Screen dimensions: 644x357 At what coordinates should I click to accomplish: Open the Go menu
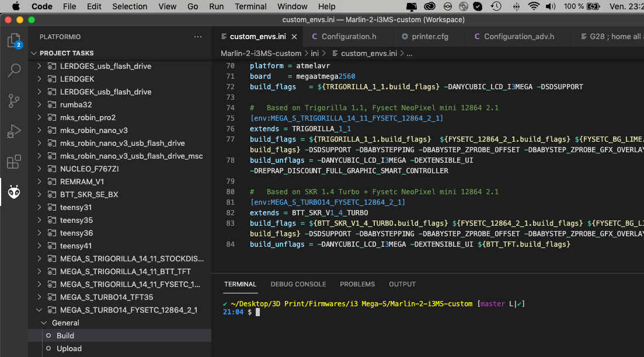(193, 6)
